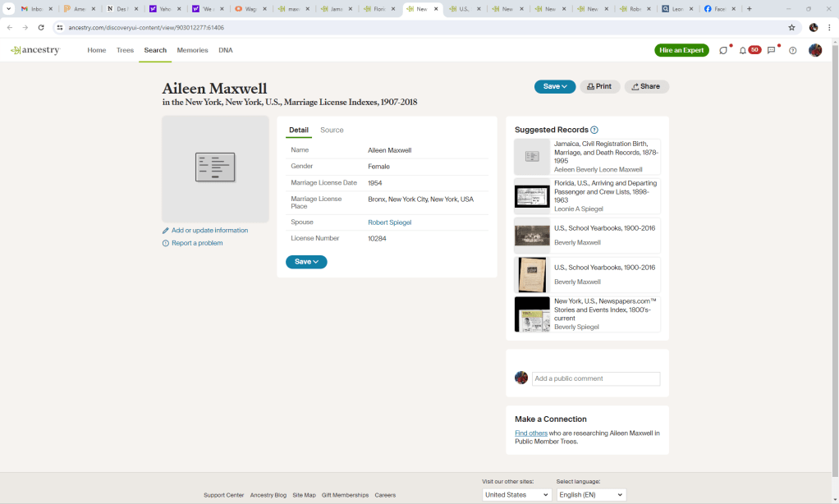
Task: Open the Robert Spiegel spouse link
Action: (x=389, y=222)
